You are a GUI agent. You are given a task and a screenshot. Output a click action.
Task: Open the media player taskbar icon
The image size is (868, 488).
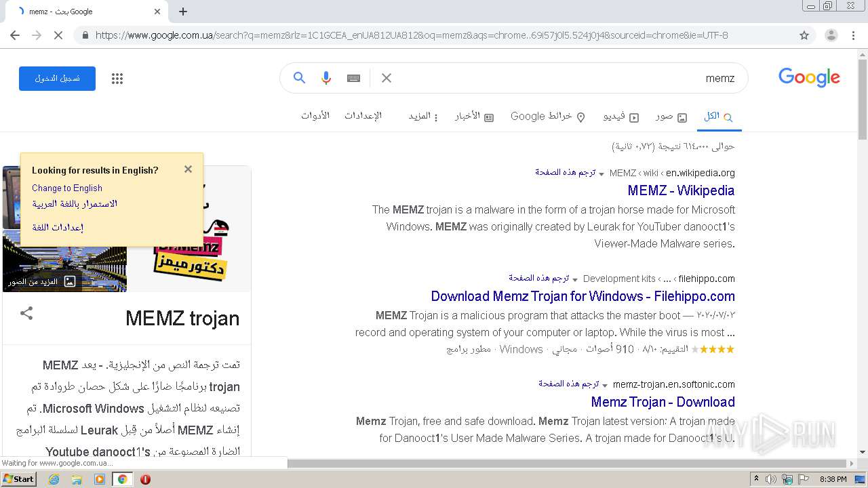[x=100, y=479]
